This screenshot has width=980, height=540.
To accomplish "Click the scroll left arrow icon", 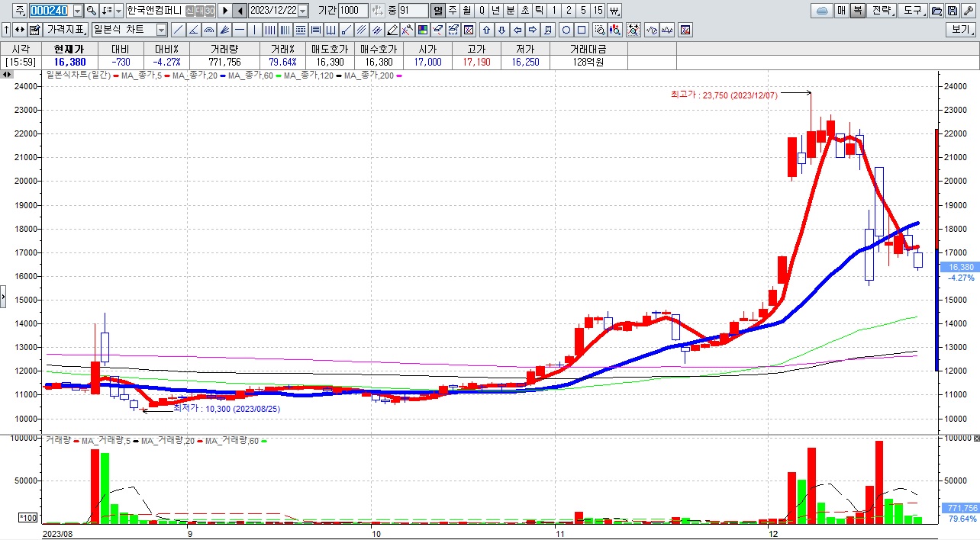I will (x=517, y=30).
